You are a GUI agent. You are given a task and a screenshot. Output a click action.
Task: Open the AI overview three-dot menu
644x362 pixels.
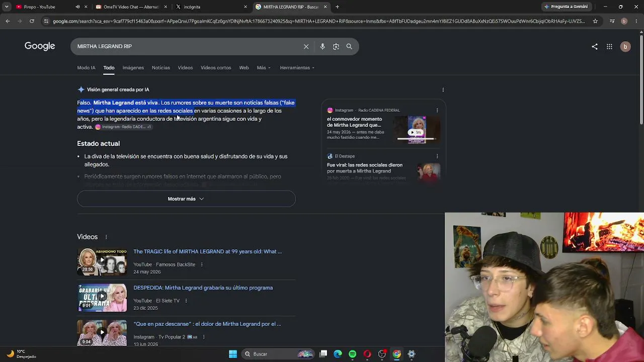tap(443, 89)
